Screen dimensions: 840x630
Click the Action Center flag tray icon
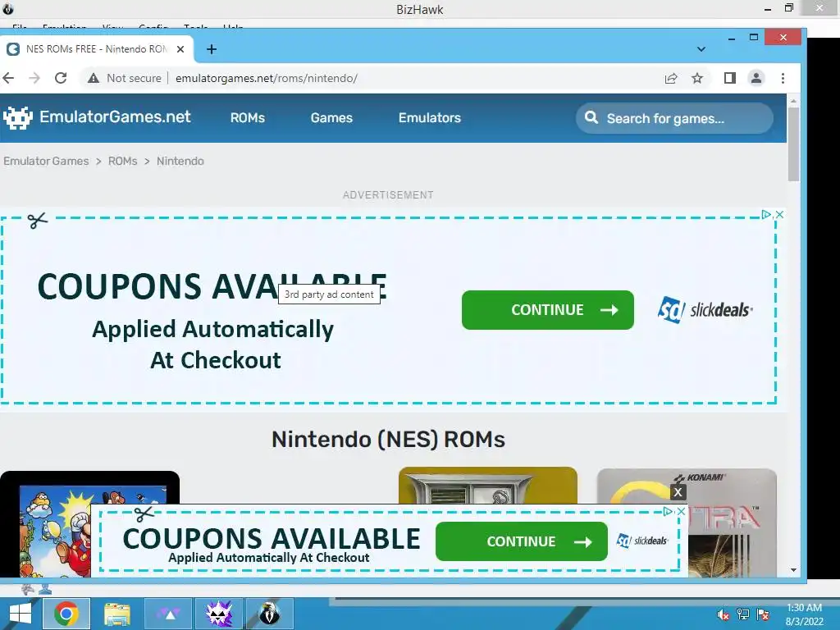(x=763, y=614)
